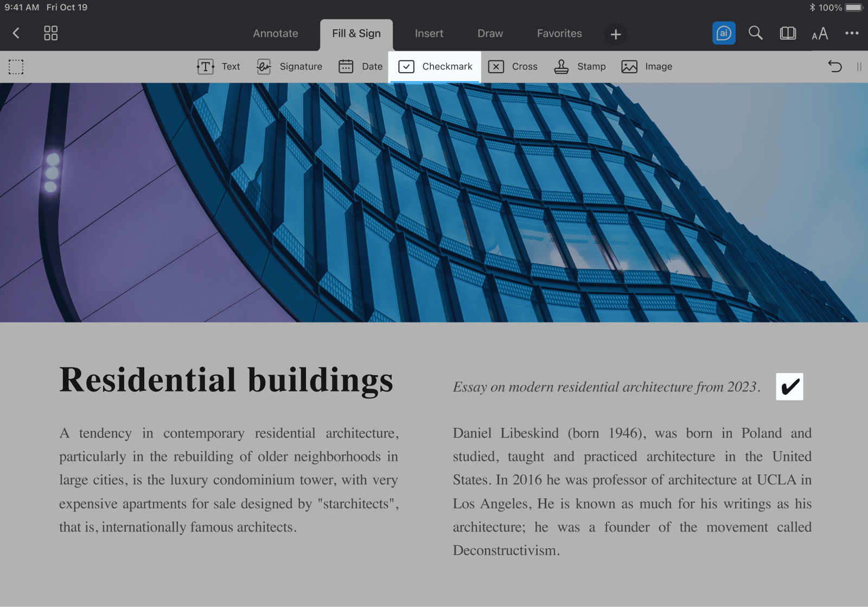Open the page thumbnails grid view
The image size is (868, 607).
coord(50,33)
